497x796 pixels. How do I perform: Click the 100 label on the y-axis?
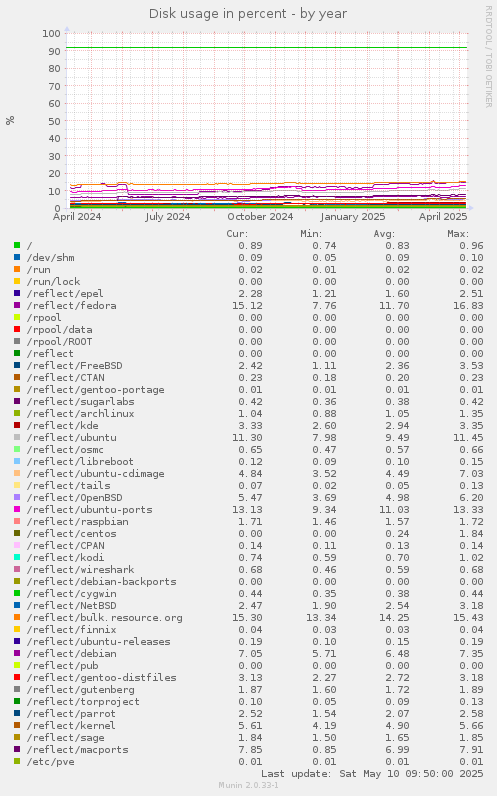point(51,34)
